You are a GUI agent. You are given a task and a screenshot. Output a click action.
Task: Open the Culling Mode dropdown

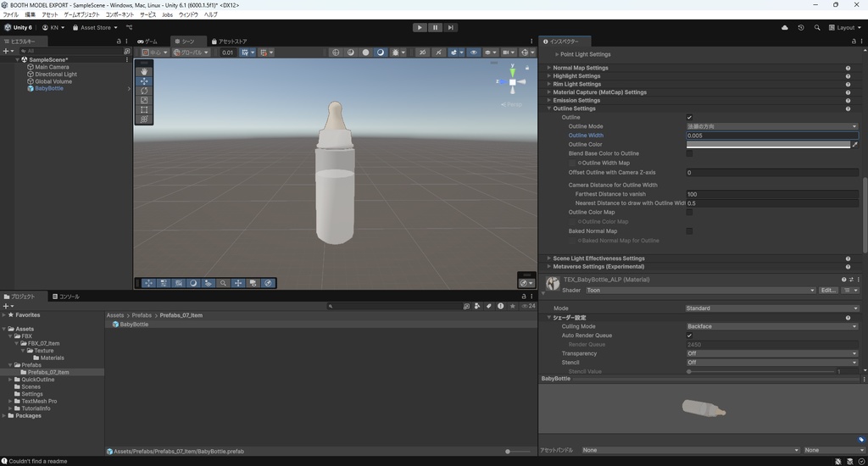(x=772, y=326)
